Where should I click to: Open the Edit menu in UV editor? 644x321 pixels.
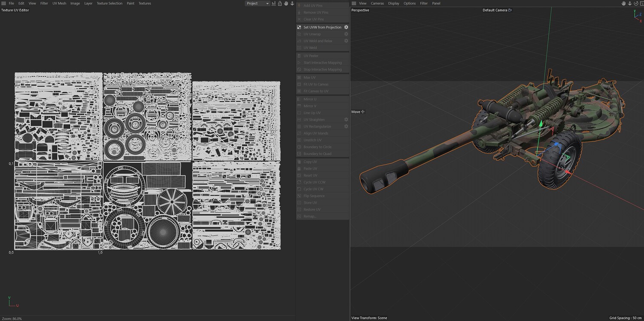[x=21, y=3]
